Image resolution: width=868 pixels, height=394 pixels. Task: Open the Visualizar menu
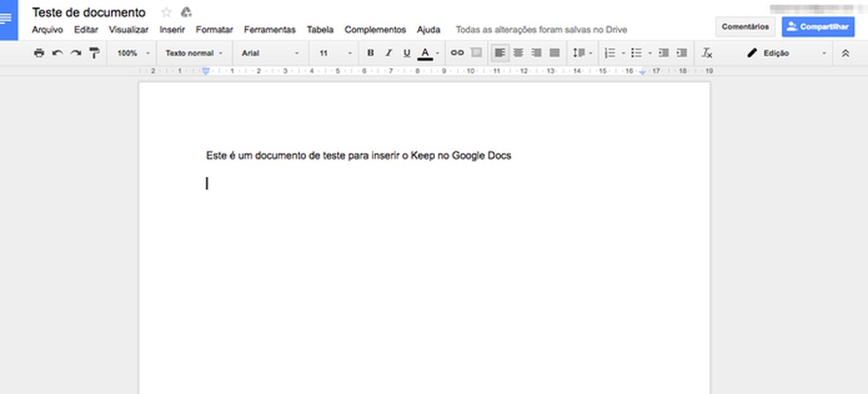pyautogui.click(x=129, y=30)
